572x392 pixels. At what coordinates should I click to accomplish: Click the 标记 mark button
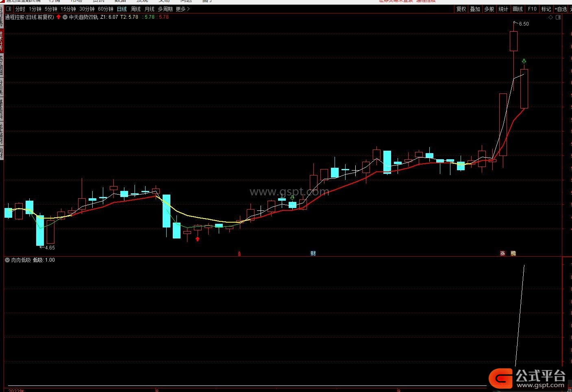[x=546, y=9]
